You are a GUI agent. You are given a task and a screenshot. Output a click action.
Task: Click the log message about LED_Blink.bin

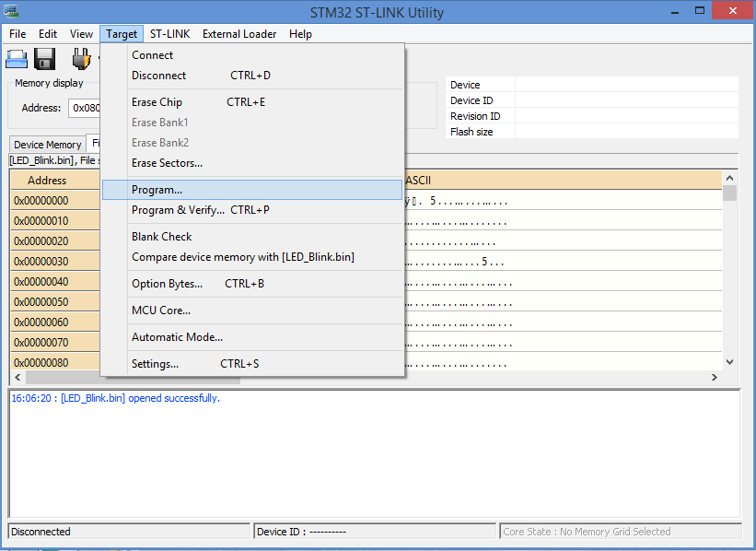point(116,398)
